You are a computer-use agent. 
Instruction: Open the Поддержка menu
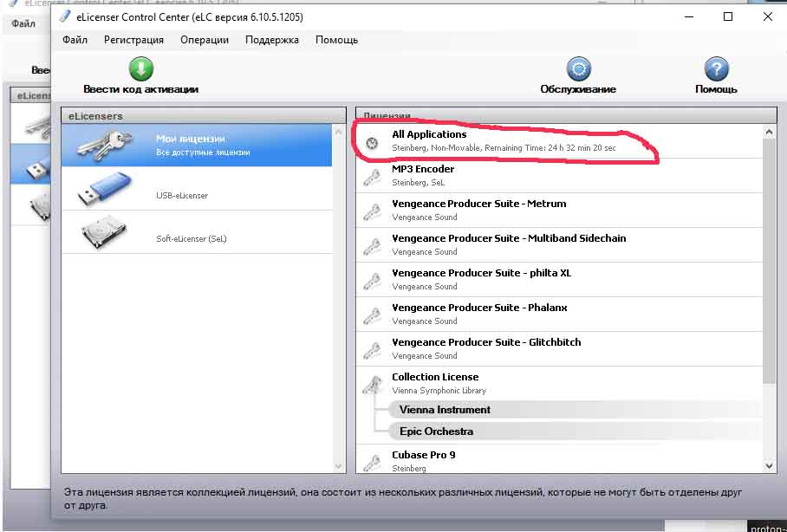(x=272, y=40)
